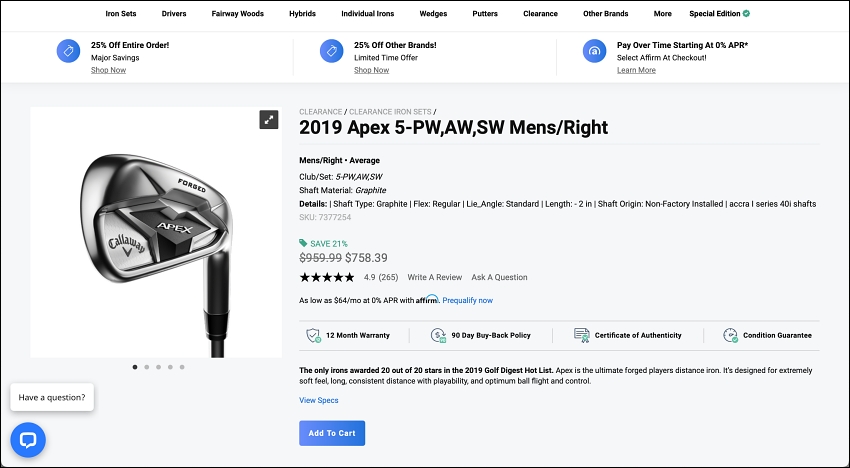This screenshot has width=850, height=468.
Task: Select the last image carousel dot
Action: [182, 367]
